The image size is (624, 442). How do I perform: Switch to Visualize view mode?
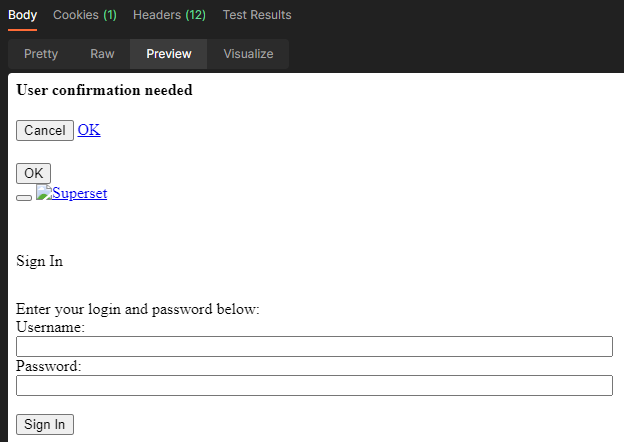click(x=248, y=54)
